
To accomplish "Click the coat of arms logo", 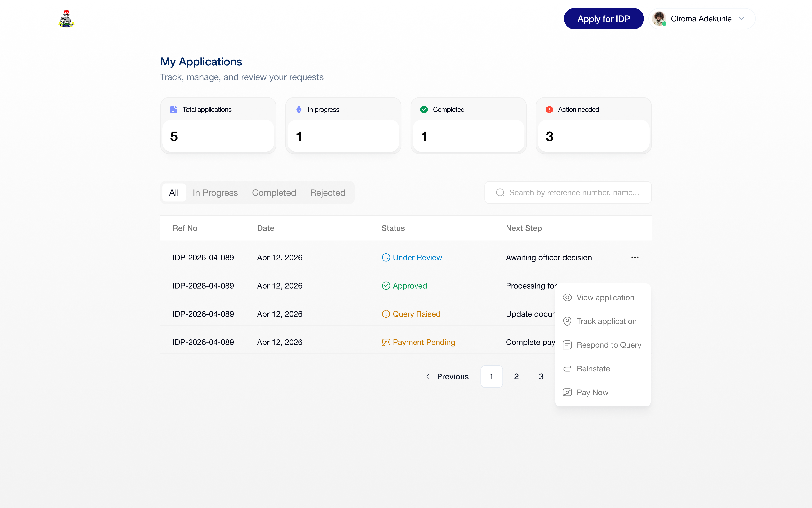I will [66, 18].
